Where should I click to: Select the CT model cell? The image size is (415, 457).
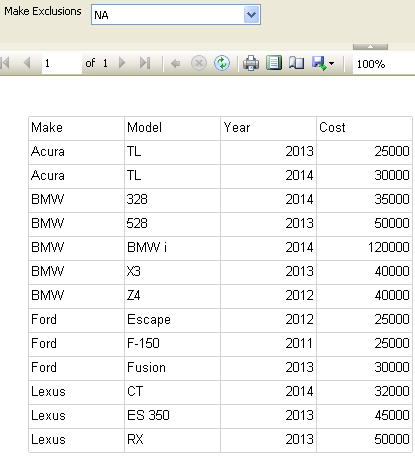(x=172, y=392)
